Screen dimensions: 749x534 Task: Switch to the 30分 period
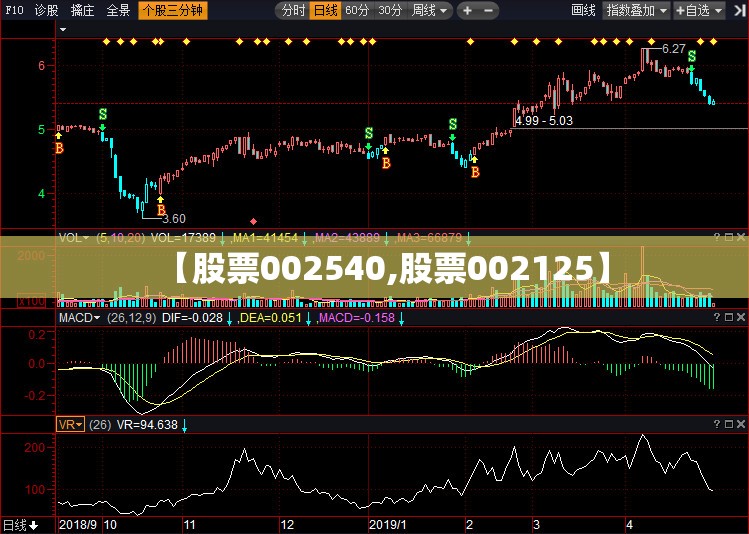tap(390, 10)
